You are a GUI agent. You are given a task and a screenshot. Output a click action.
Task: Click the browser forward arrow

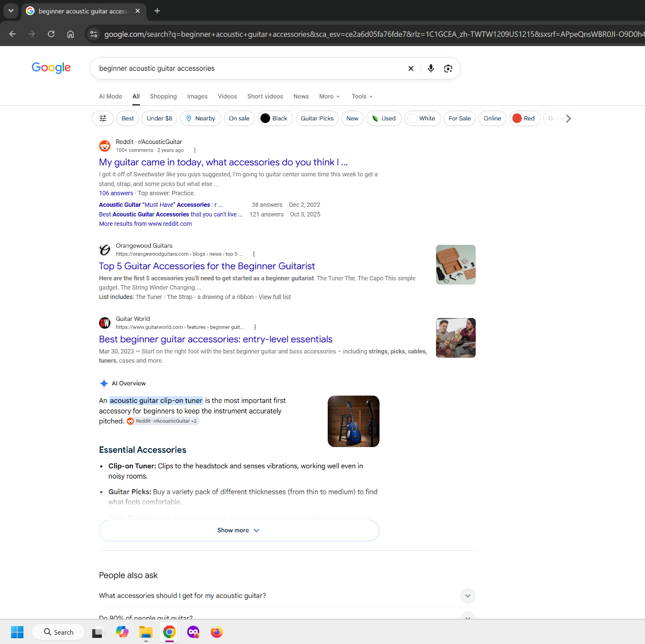click(32, 34)
